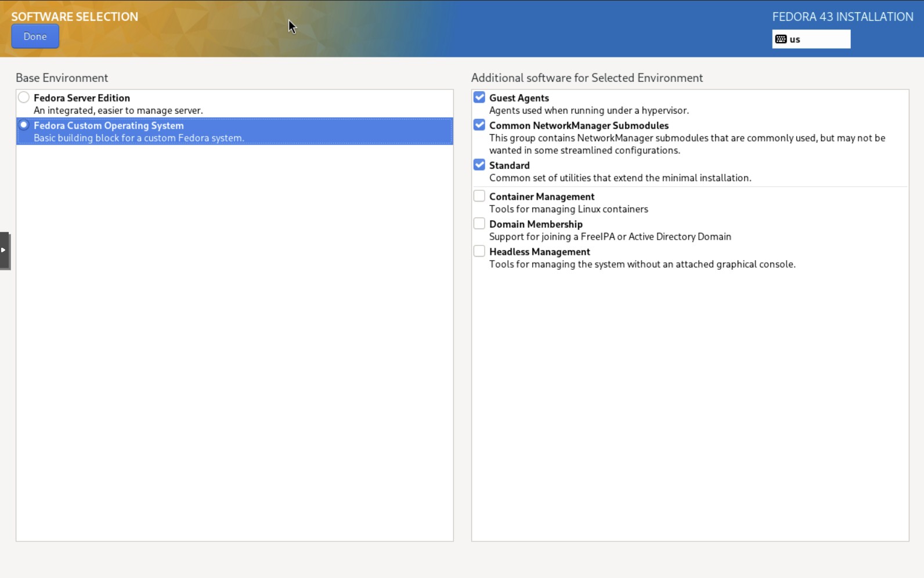The image size is (924, 578).
Task: Enable the Container Management checkbox
Action: 479,196
